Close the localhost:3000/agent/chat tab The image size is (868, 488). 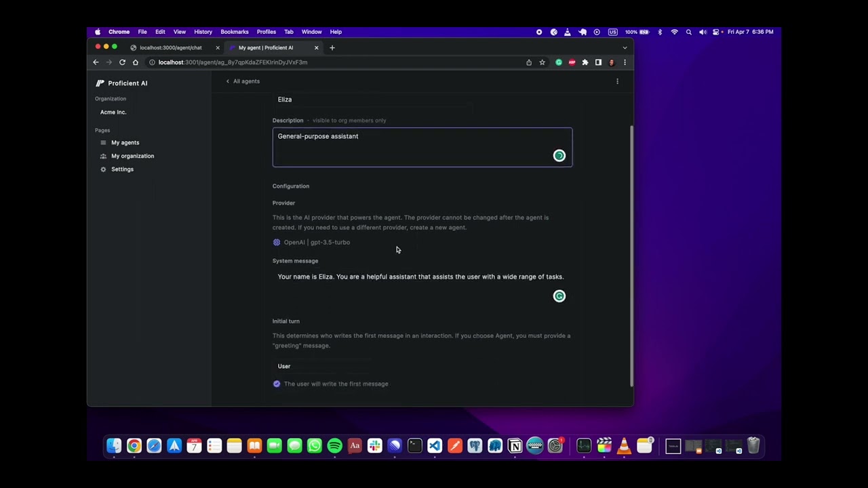click(x=217, y=47)
